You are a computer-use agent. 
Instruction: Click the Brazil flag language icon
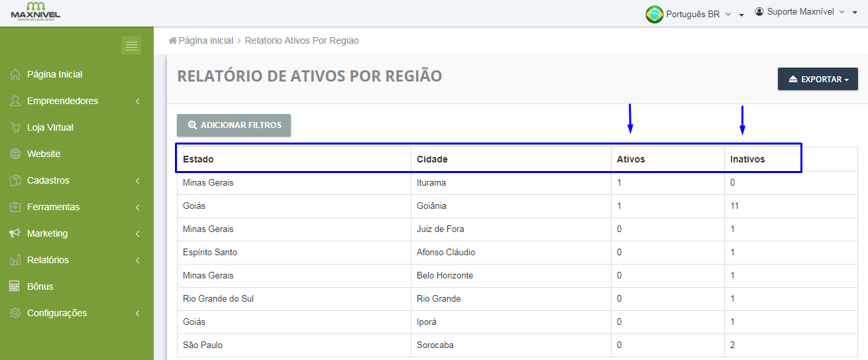point(655,14)
